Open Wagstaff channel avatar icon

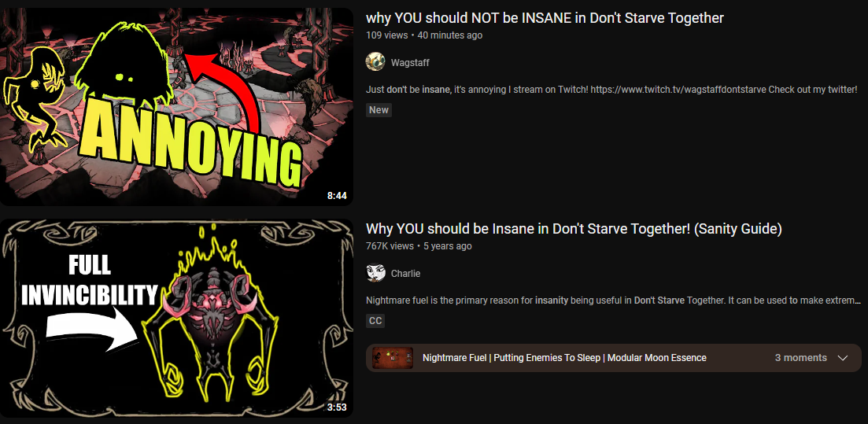[x=375, y=62]
